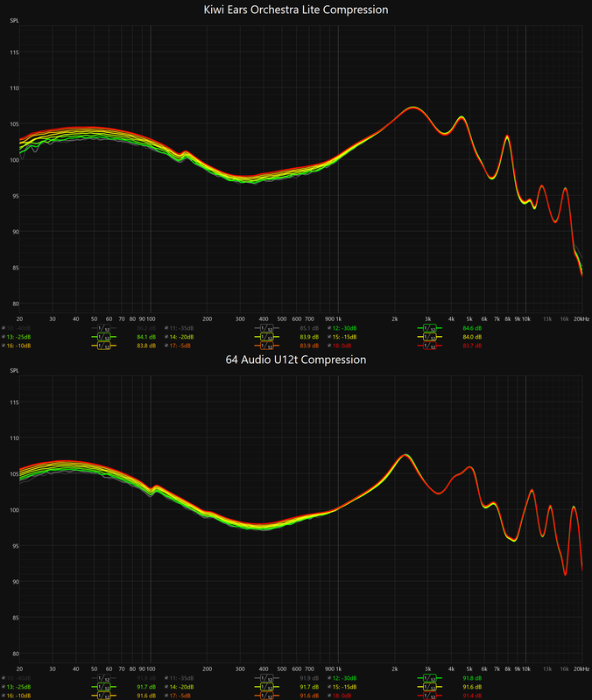The height and width of the screenshot is (700, 592).
Task: Toggle 15: -15dB trace in Kiwi Ears legend
Action: point(329,337)
